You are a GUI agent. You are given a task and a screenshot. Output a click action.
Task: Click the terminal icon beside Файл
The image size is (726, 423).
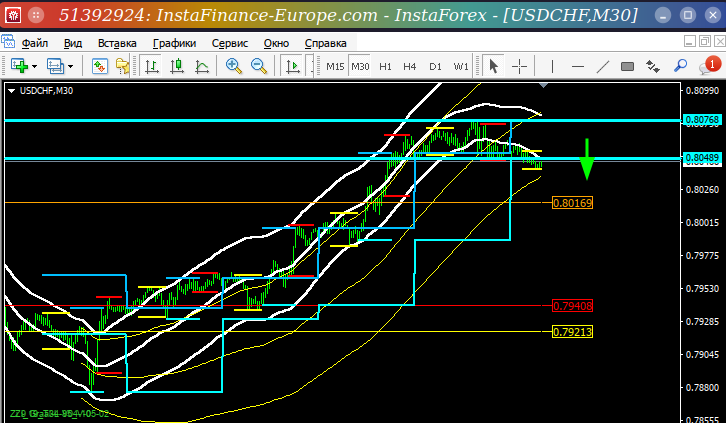point(8,42)
